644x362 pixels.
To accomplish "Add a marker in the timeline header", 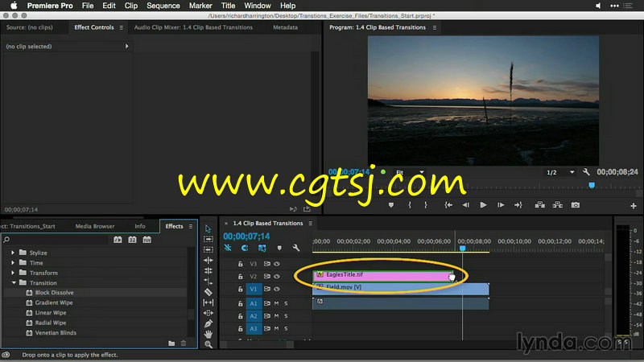I will point(279,248).
